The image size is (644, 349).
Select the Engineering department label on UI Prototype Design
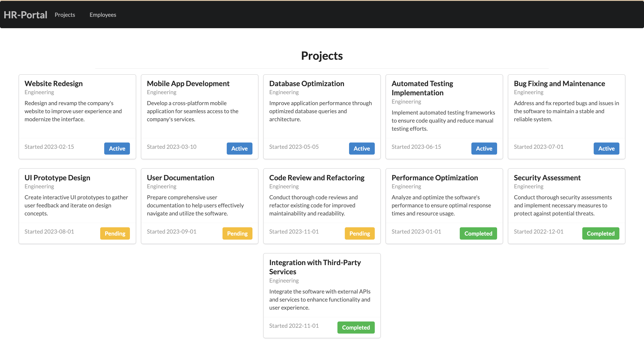coord(40,186)
